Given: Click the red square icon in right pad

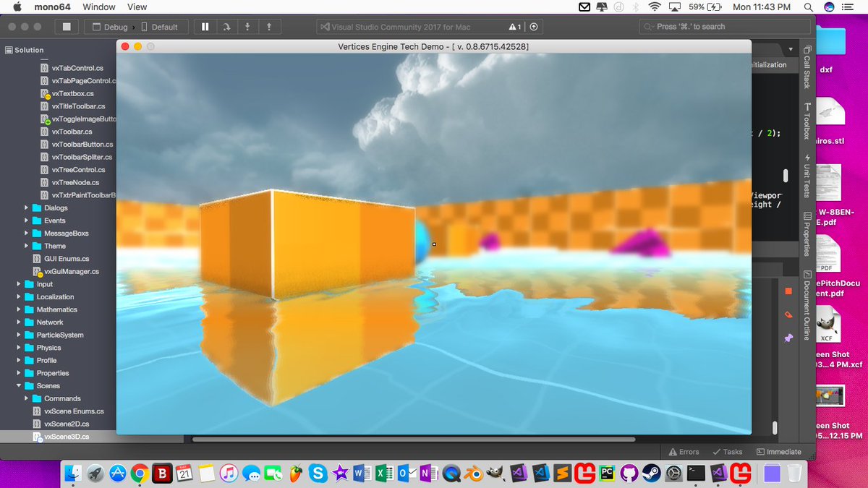Looking at the screenshot, I should coord(788,291).
